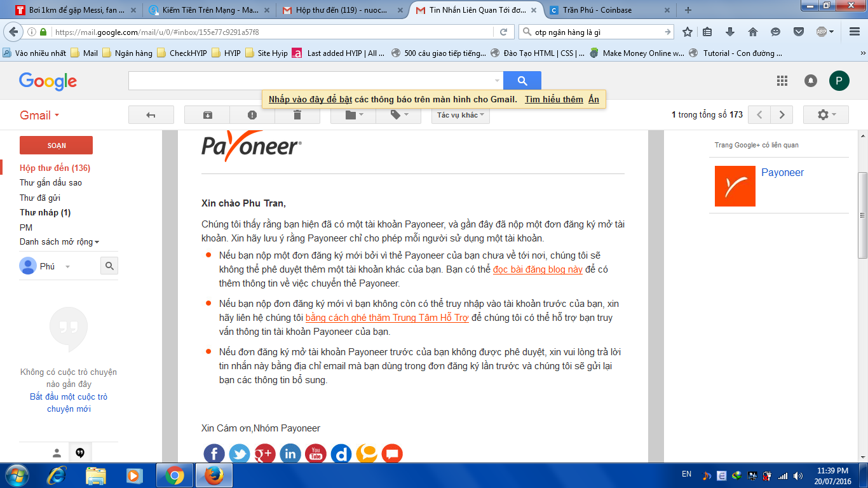
Task: View the next message with right arrow
Action: click(x=782, y=115)
